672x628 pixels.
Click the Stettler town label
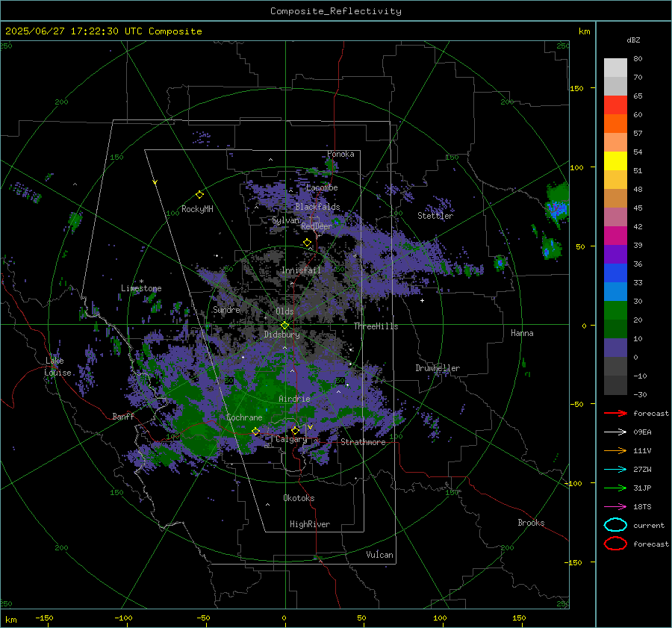point(435,216)
